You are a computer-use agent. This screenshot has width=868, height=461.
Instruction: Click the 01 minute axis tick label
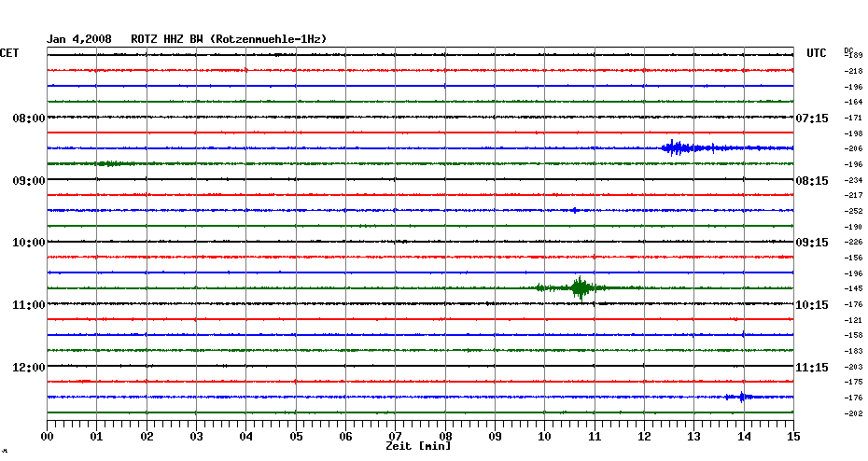click(x=97, y=437)
